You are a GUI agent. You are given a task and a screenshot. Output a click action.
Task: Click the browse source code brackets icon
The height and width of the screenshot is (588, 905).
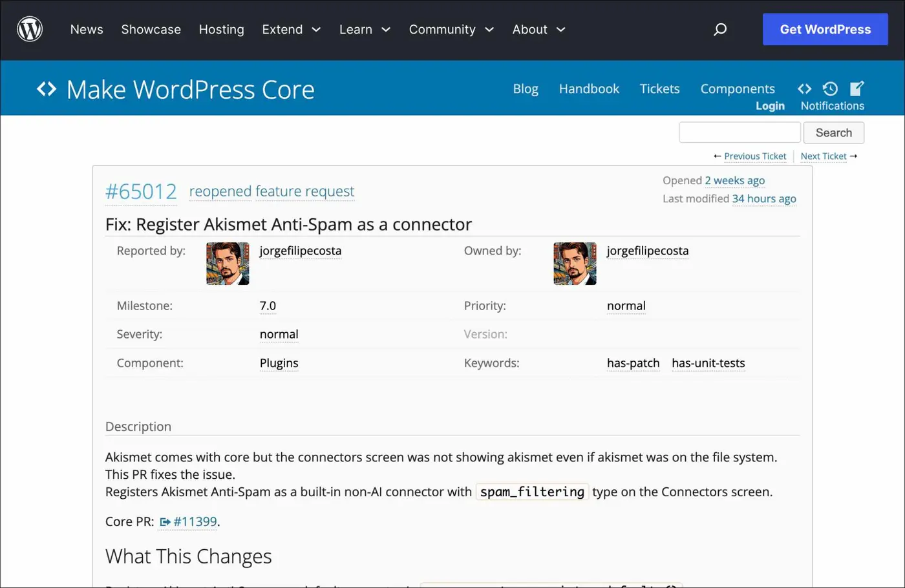click(804, 89)
